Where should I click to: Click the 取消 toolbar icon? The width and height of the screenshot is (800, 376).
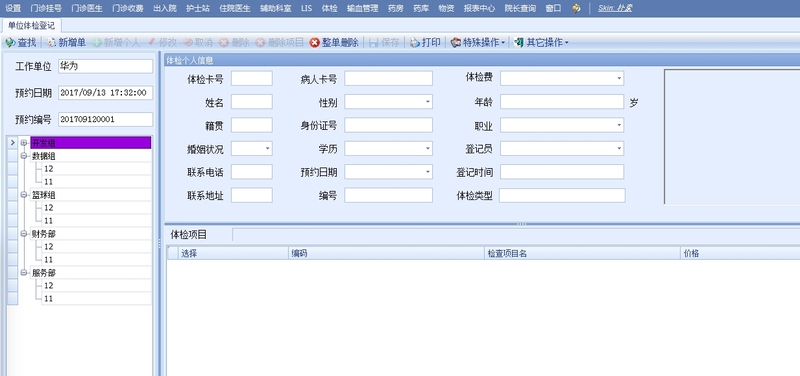pyautogui.click(x=188, y=43)
